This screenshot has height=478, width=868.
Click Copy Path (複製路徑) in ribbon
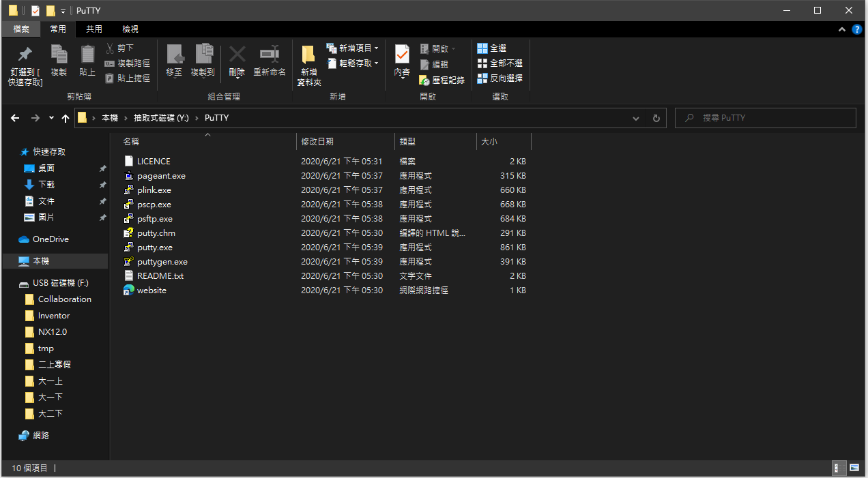[x=127, y=63]
